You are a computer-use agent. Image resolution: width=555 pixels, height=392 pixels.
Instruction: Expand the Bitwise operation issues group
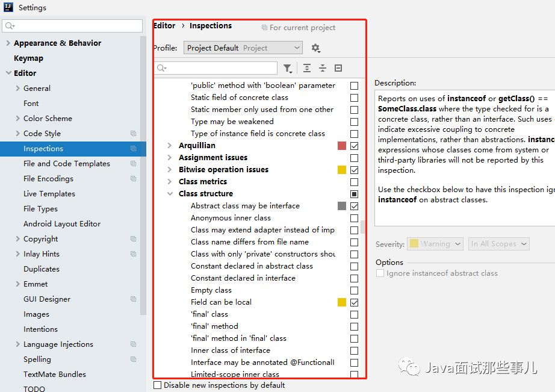(x=170, y=170)
